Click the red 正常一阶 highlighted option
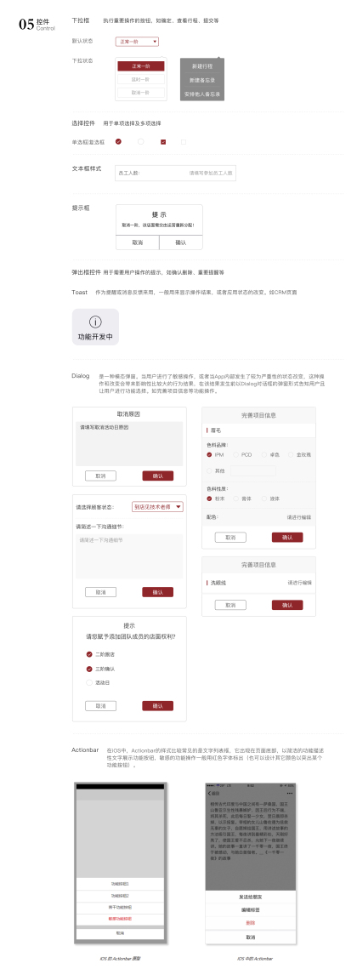The width and height of the screenshot is (357, 980). tap(140, 66)
